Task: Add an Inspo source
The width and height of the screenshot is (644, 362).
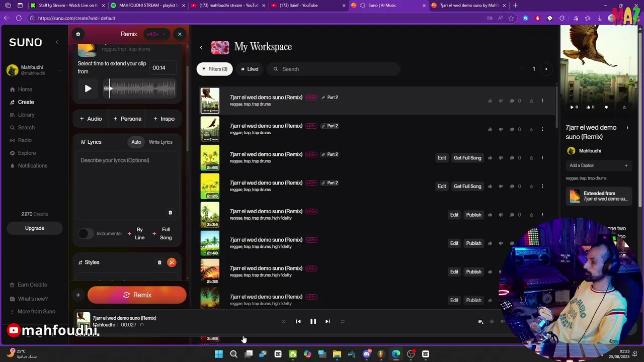Action: click(x=164, y=119)
